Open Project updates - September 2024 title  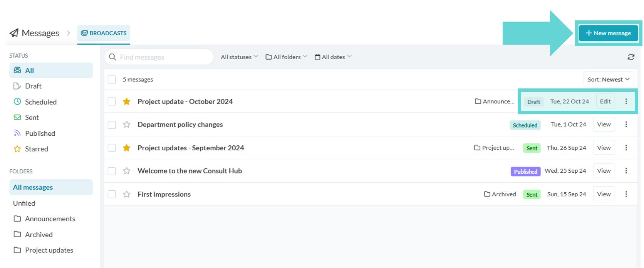pos(191,148)
